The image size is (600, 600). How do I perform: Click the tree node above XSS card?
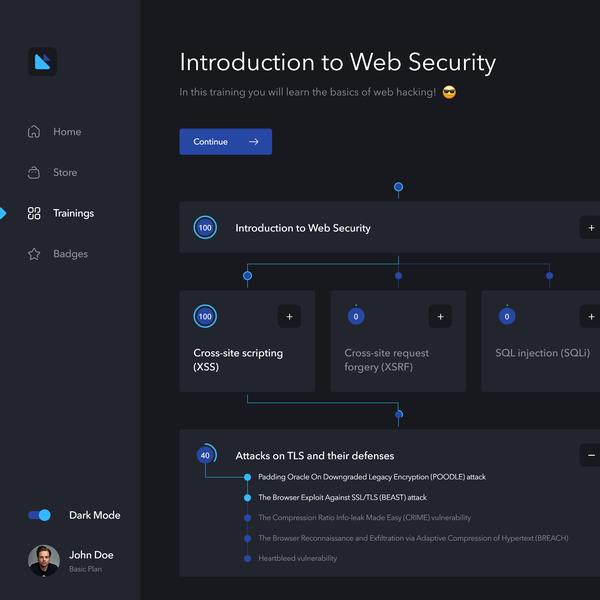point(248,276)
